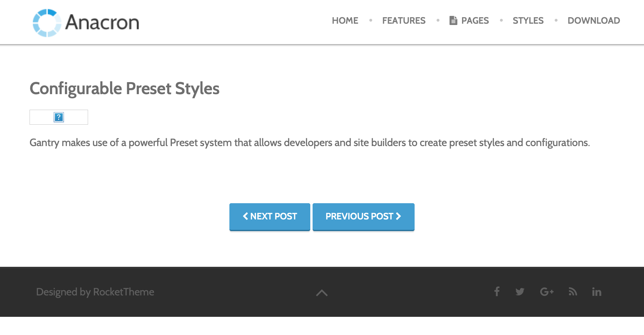Open the LinkedIn social icon

pyautogui.click(x=597, y=292)
